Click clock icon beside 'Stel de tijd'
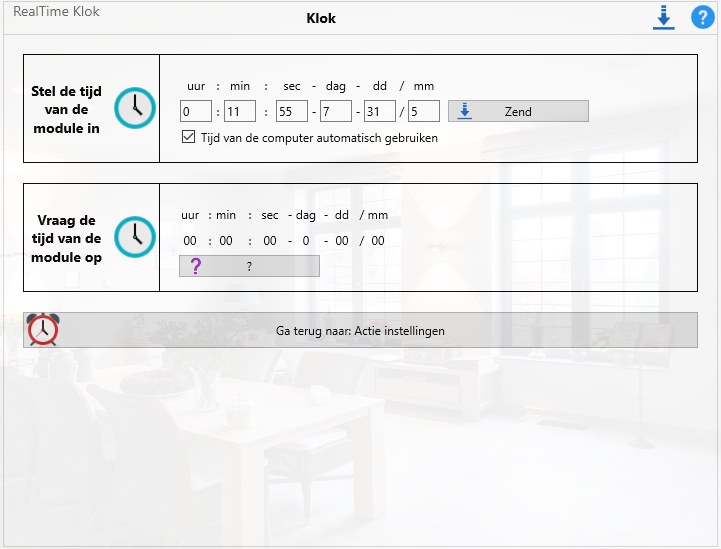The image size is (721, 549). tap(135, 108)
